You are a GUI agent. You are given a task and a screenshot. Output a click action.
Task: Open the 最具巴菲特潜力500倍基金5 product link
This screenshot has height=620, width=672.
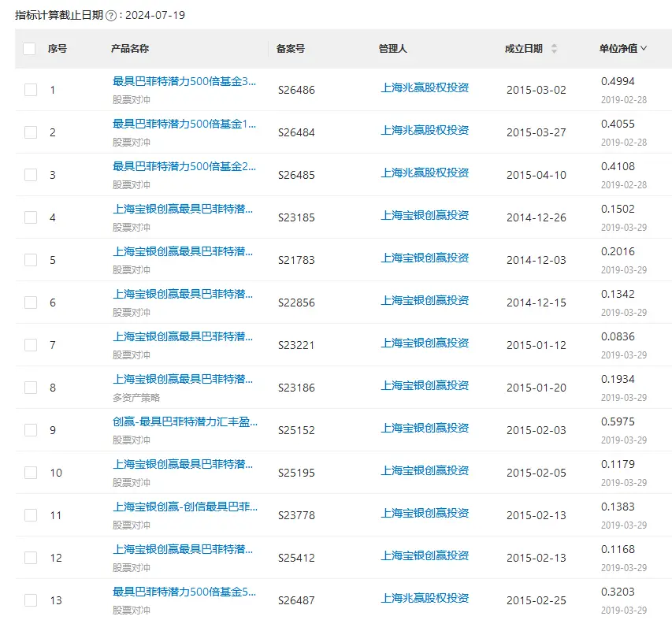pos(184,592)
